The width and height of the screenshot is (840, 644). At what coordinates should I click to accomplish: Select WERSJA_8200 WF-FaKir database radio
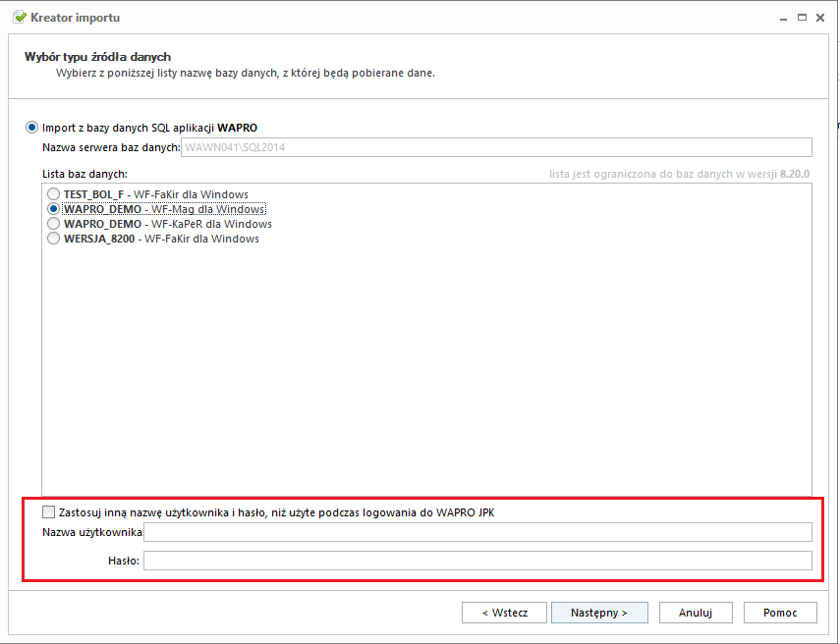[54, 239]
